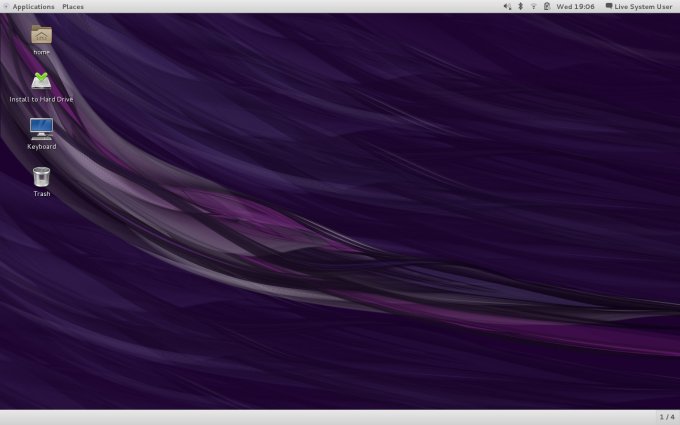Click the Bluetooth icon in top panel
680x425 pixels.
[520, 7]
